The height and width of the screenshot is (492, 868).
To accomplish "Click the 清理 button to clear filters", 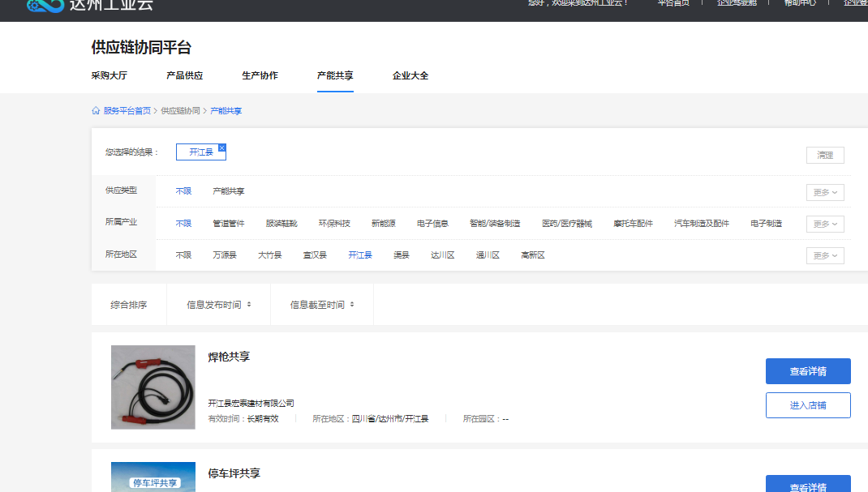I will pos(825,155).
